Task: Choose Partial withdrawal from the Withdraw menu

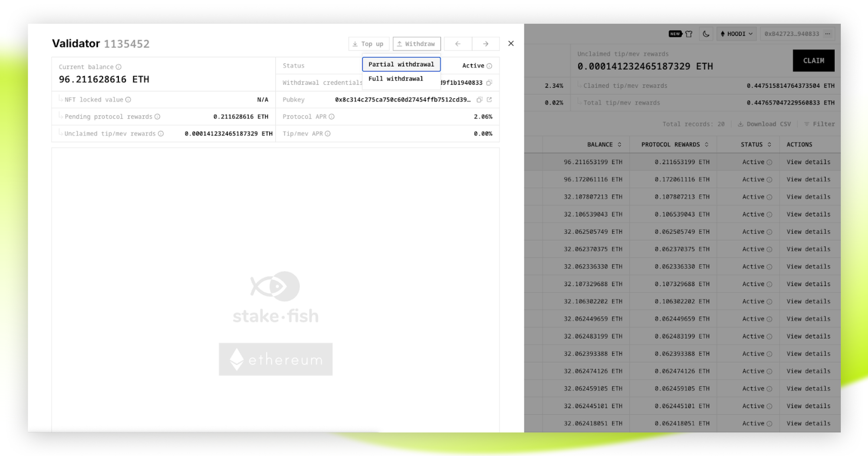Action: coord(401,64)
